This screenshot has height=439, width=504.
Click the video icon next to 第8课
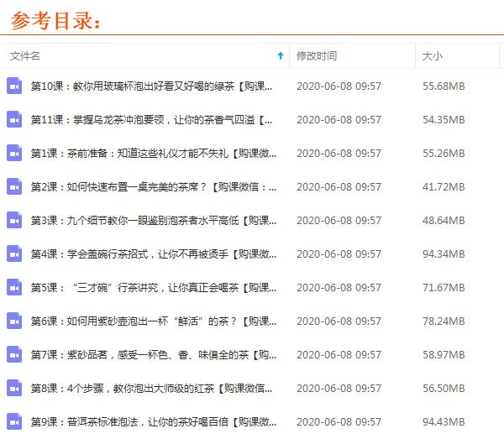14,388
